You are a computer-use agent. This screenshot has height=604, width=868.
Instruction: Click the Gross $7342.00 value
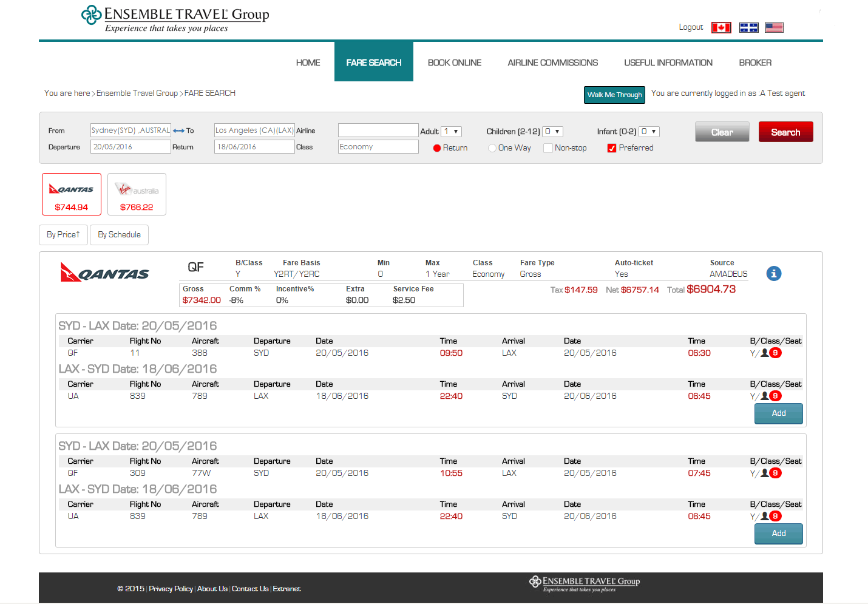(x=202, y=300)
